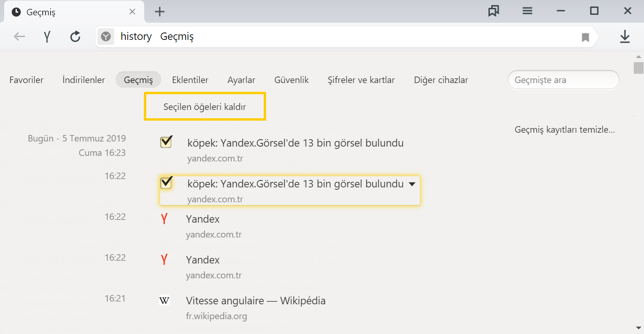Click Seçilen öğeleri kaldır button
Screen dimensions: 644x334
[205, 107]
